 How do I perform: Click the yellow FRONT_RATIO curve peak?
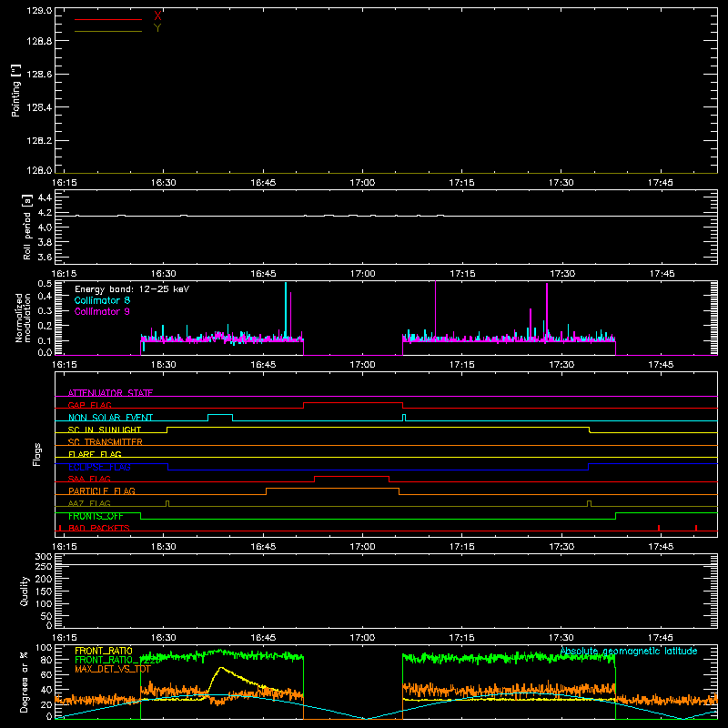pos(221,668)
